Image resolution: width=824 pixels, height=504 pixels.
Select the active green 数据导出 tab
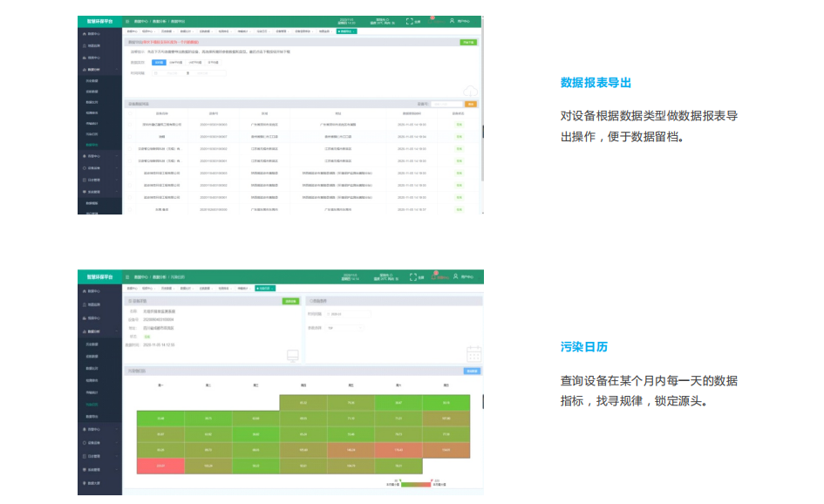(x=346, y=31)
